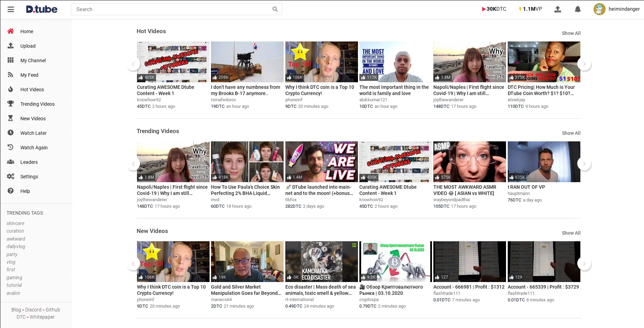The image size is (644, 328).
Task: Click the Watch Again history icon
Action: pyautogui.click(x=11, y=147)
